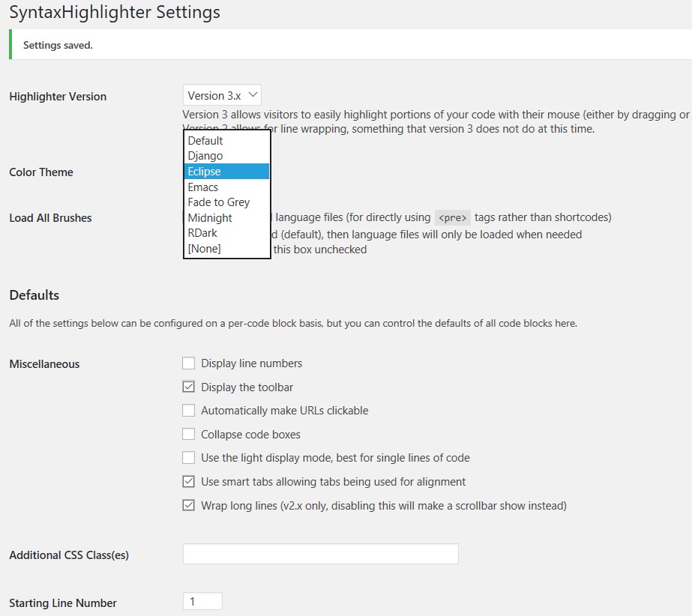The height and width of the screenshot is (616, 692).
Task: Click the Defaults section heading
Action: (x=34, y=295)
